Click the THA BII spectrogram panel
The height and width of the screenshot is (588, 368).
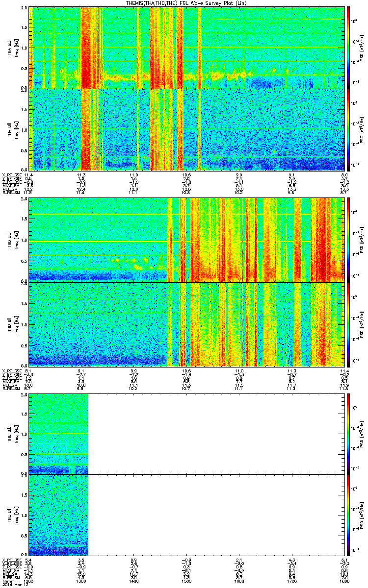coord(186,129)
